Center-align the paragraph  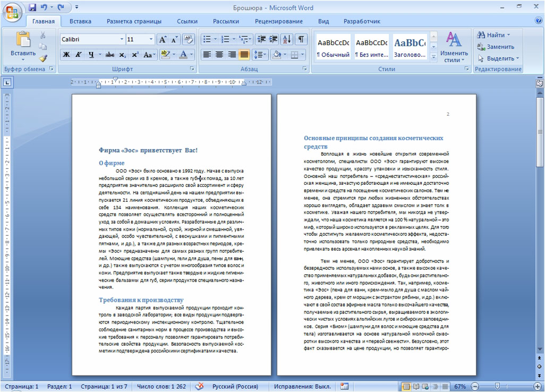pyautogui.click(x=219, y=55)
